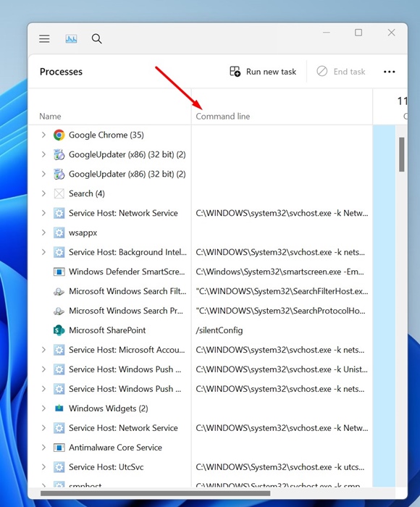Open the search magnifier icon
Image resolution: width=420 pixels, height=507 pixels.
tap(97, 39)
